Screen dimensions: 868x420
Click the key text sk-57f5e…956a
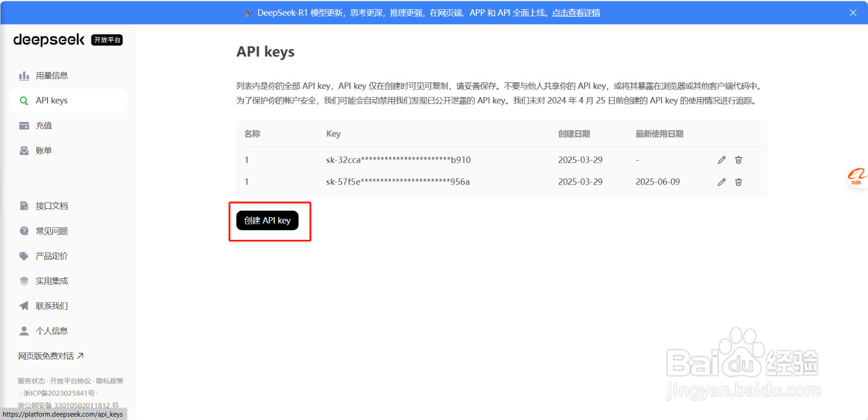point(398,182)
